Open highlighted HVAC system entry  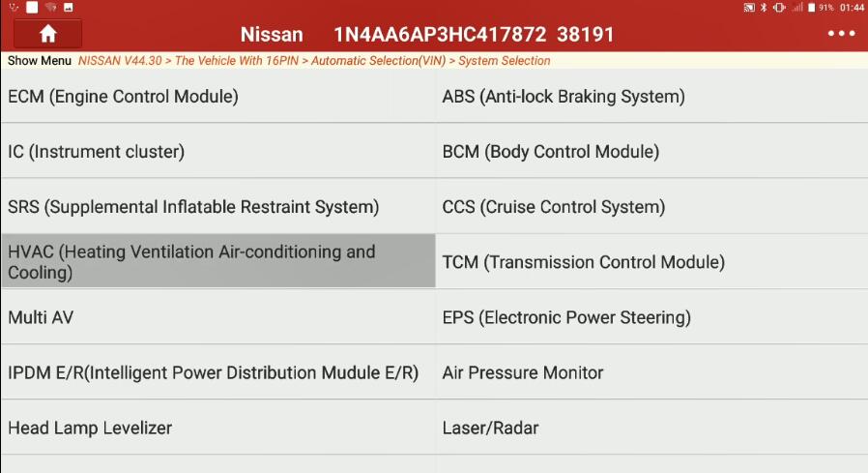pyautogui.click(x=218, y=261)
